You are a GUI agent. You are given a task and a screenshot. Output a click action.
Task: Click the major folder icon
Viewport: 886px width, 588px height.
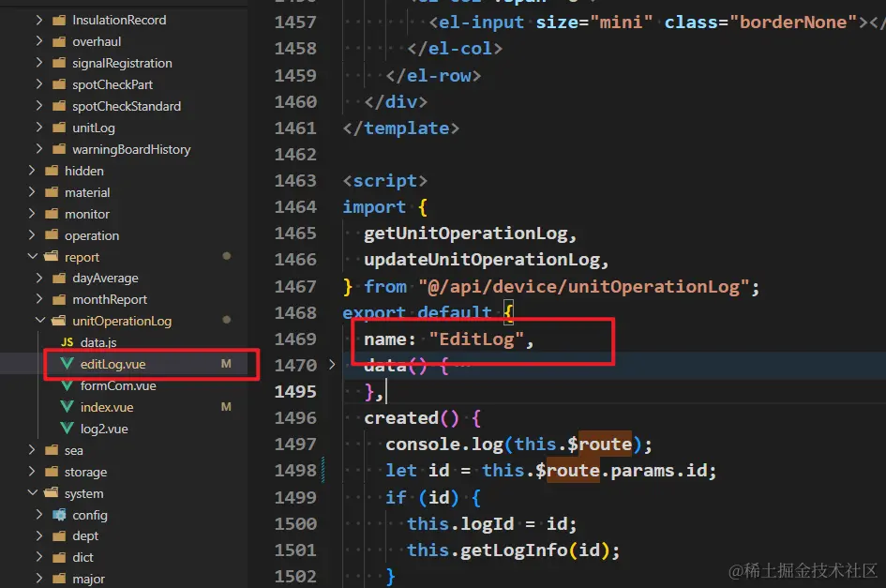click(59, 579)
